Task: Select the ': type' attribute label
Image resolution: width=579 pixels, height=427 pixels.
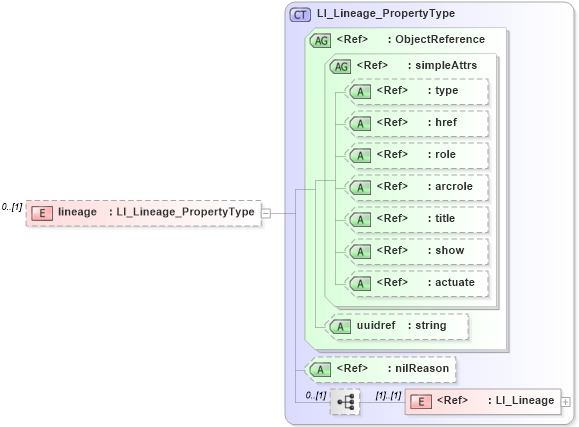Action: click(443, 90)
